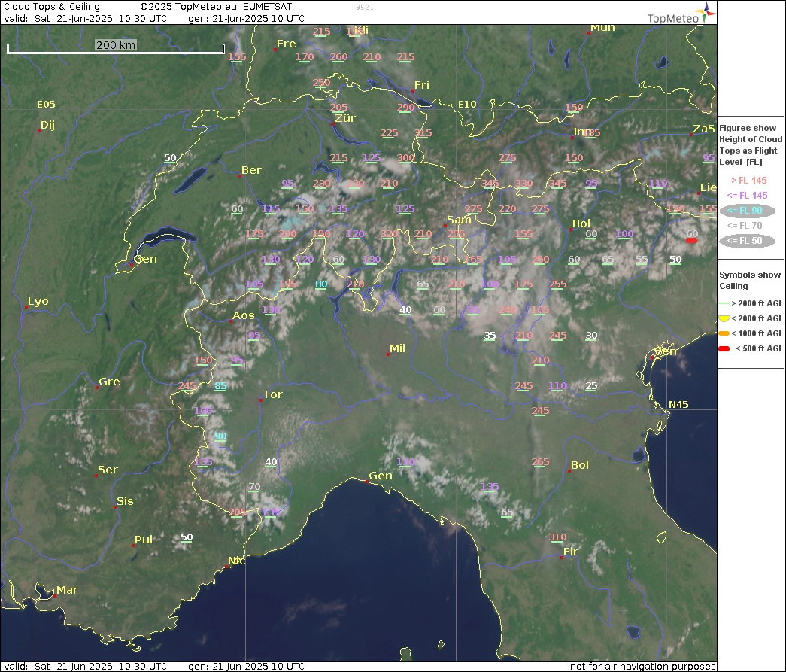The height and width of the screenshot is (672, 786).
Task: Click the copyright TopMeteo.eu, EUMETSAT text
Action: click(x=216, y=7)
